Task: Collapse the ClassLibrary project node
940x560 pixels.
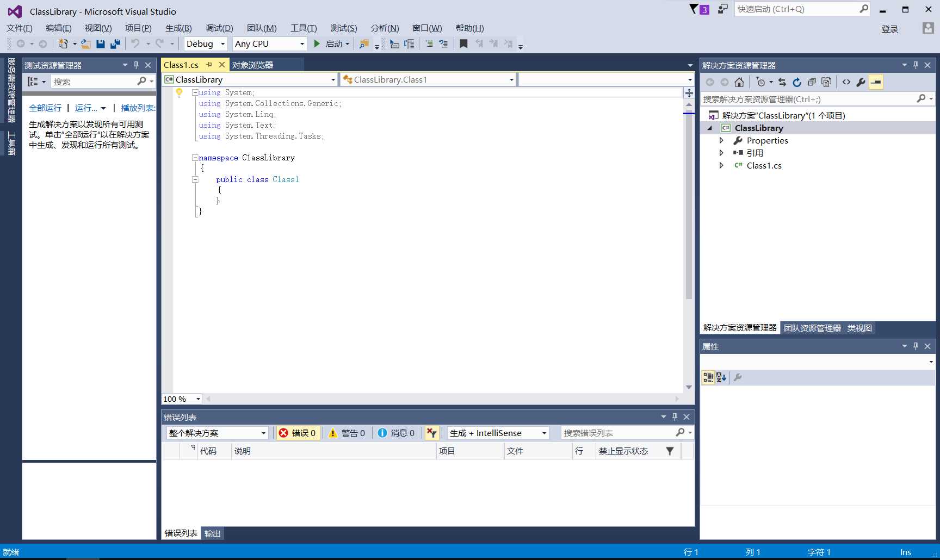Action: (x=709, y=128)
